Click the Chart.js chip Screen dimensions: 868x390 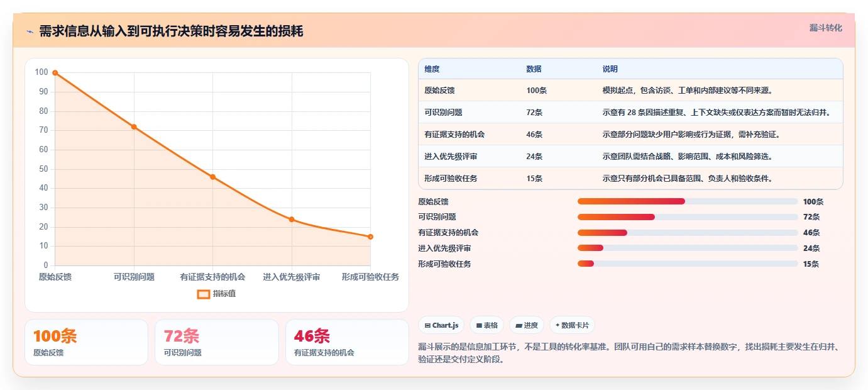tap(442, 325)
